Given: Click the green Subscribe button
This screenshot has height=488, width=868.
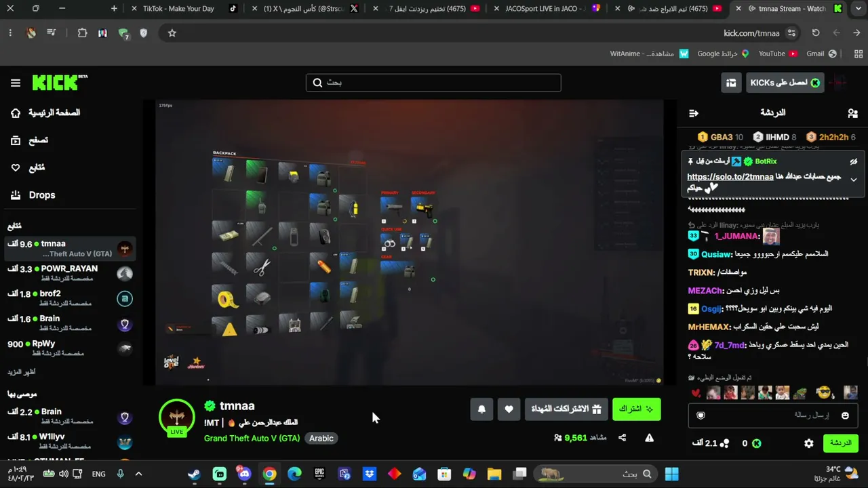Looking at the screenshot, I should point(636,409).
